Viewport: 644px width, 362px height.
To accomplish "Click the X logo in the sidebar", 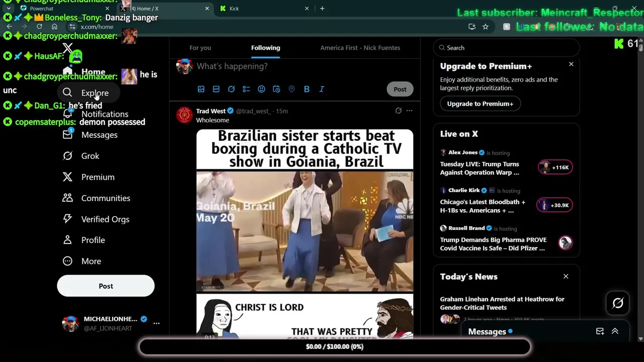I will [x=67, y=49].
